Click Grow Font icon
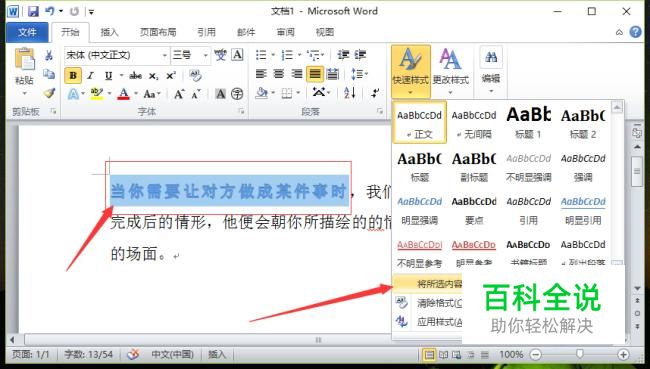The height and width of the screenshot is (369, 650). [179, 94]
